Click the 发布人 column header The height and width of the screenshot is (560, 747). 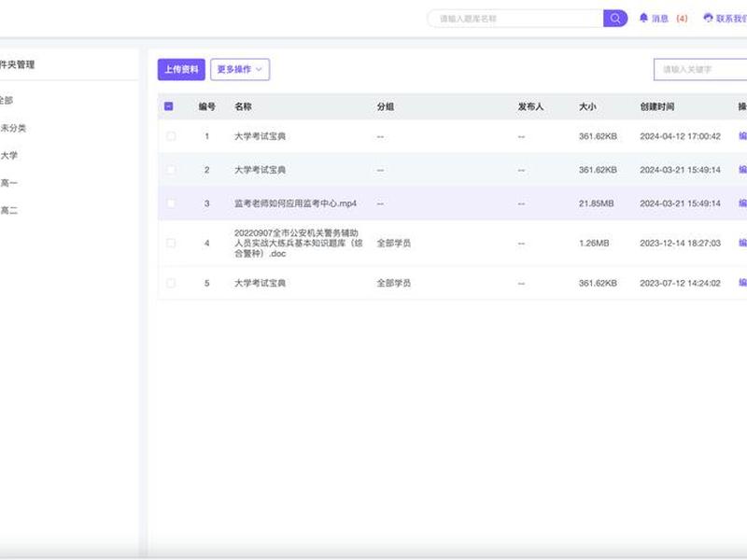[x=530, y=106]
